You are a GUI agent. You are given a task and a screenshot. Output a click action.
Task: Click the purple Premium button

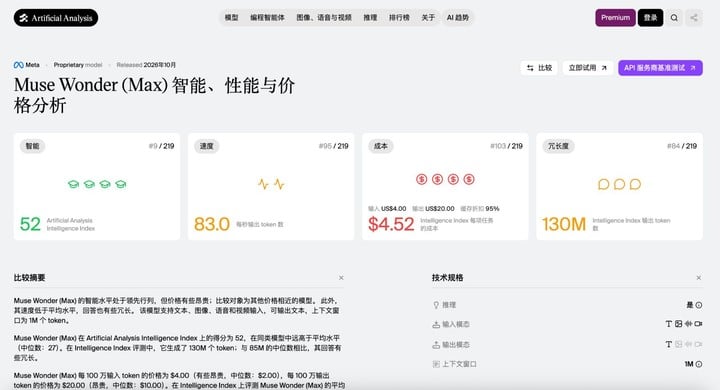coord(615,18)
